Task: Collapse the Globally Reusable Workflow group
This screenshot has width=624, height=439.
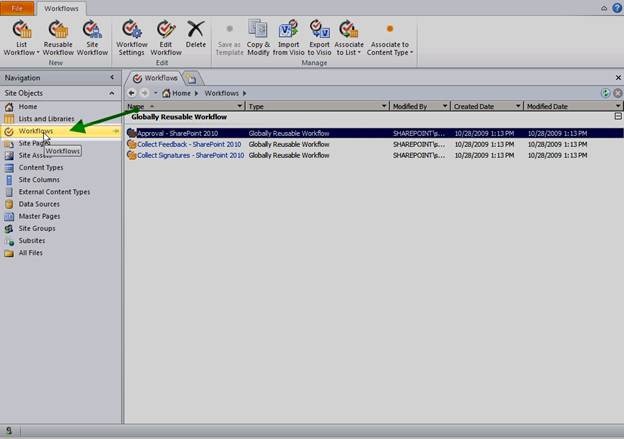Action: click(x=618, y=116)
